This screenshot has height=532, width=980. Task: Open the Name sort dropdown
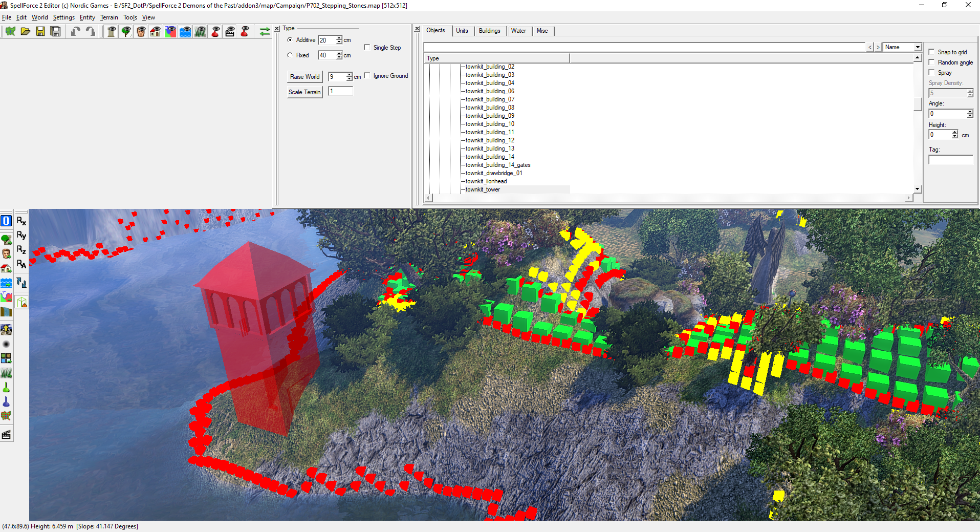click(x=918, y=47)
